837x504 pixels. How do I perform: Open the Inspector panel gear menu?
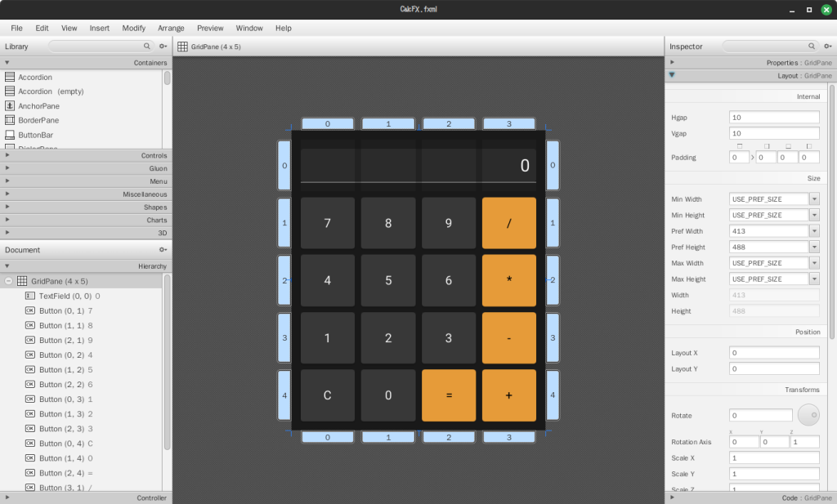828,47
